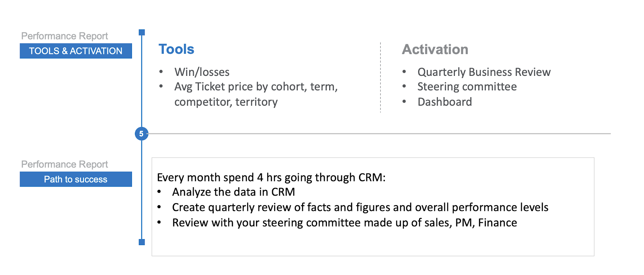Click the blue Tools heading
Screen dimensions: 644x275
(176, 49)
